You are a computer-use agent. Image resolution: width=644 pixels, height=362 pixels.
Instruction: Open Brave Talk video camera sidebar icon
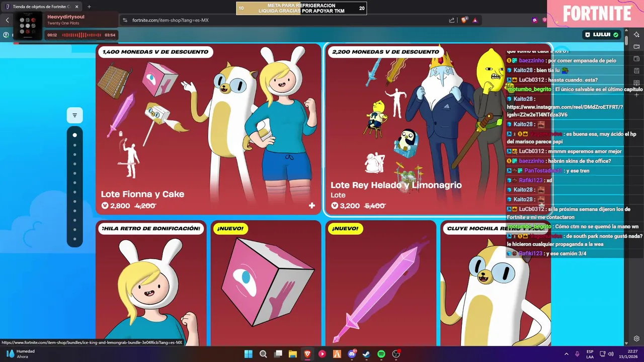636,47
